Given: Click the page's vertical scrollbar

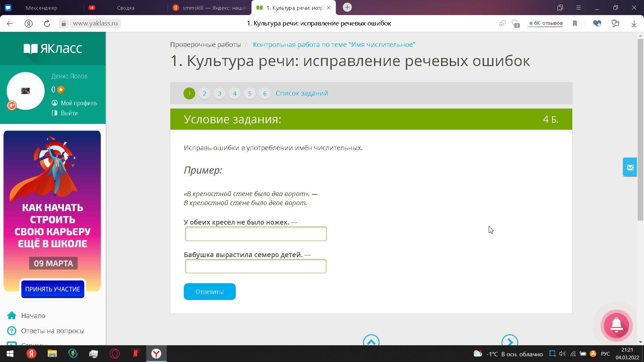Looking at the screenshot, I should 640,130.
